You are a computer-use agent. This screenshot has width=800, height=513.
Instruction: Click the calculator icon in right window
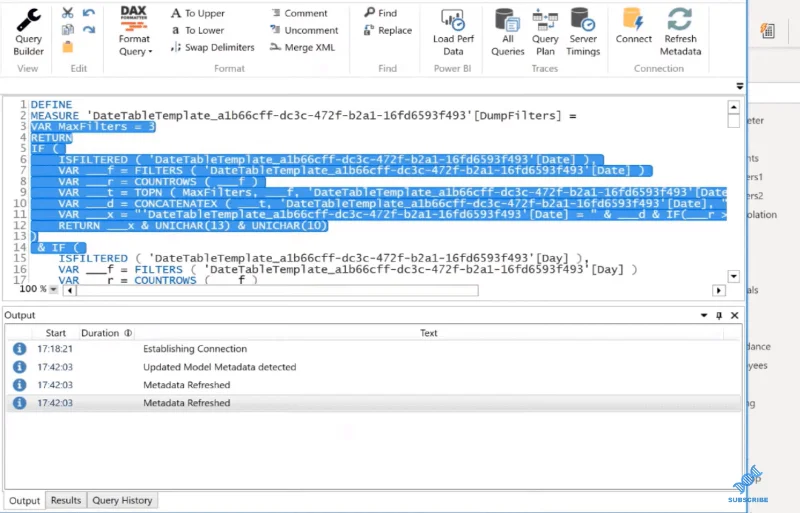[767, 31]
